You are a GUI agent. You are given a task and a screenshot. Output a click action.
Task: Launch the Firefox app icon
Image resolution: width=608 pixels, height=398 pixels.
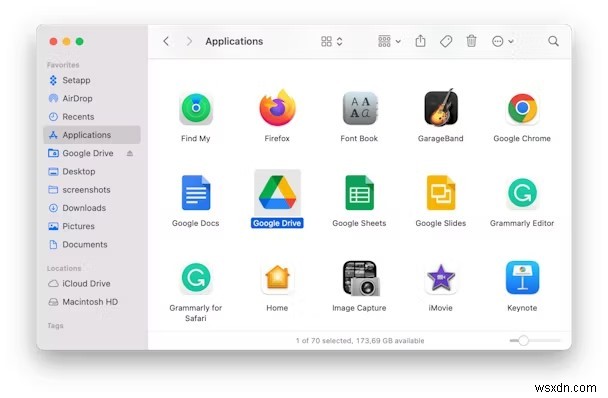[x=277, y=108]
